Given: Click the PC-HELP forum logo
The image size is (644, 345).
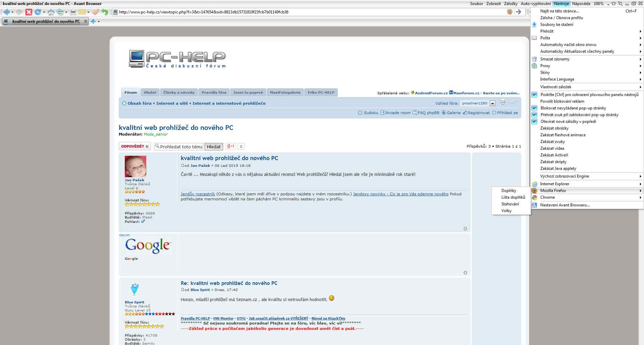Looking at the screenshot, I should point(177,59).
